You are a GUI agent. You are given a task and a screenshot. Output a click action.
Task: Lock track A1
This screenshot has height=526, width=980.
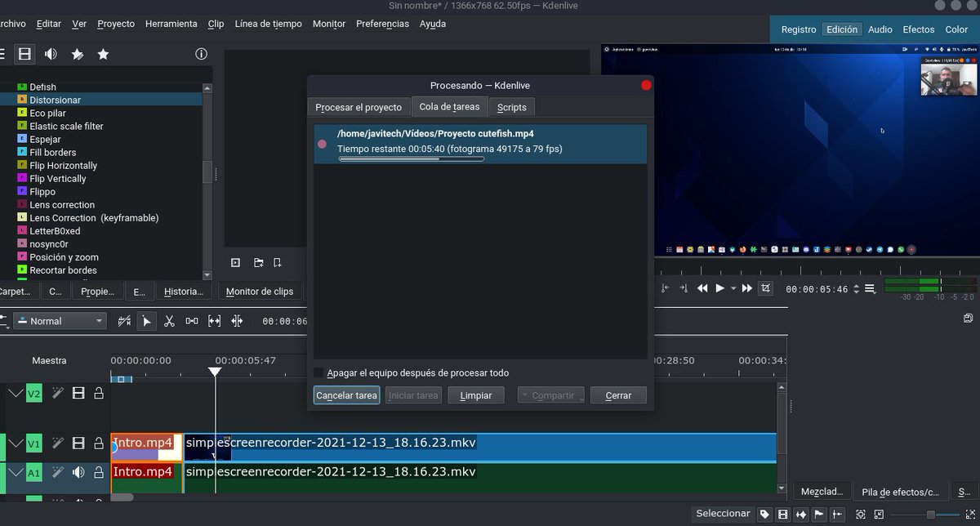(x=99, y=472)
